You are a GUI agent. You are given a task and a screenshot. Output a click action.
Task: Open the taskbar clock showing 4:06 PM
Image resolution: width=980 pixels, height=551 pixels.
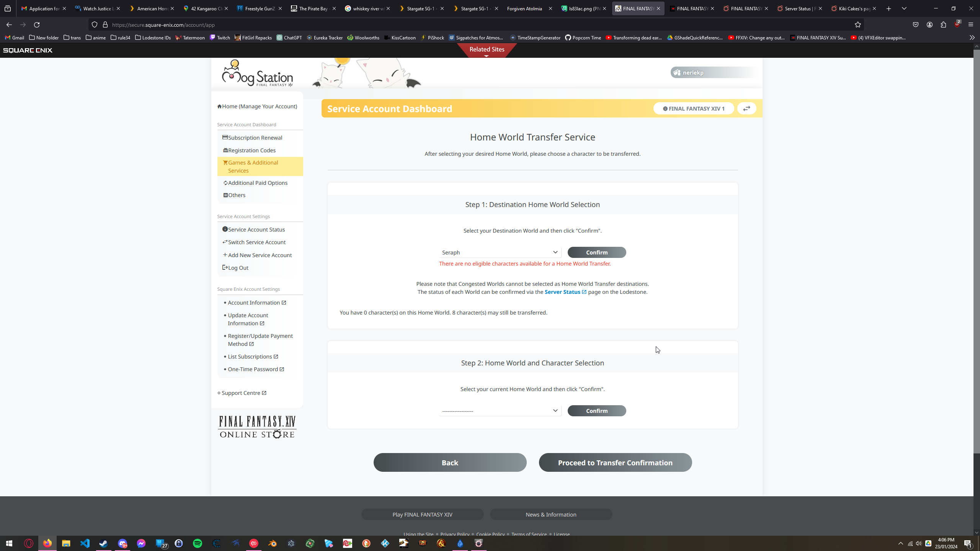[x=946, y=543]
